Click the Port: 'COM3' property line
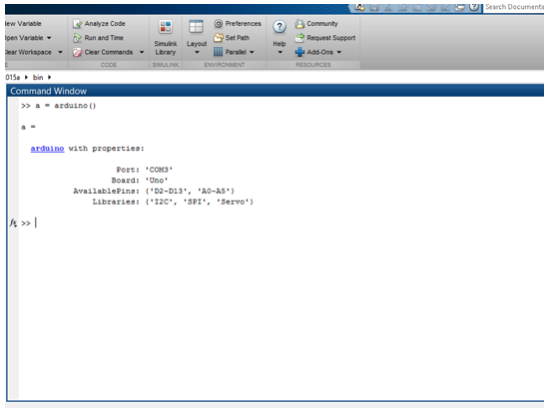This screenshot has width=551, height=410. [144, 170]
